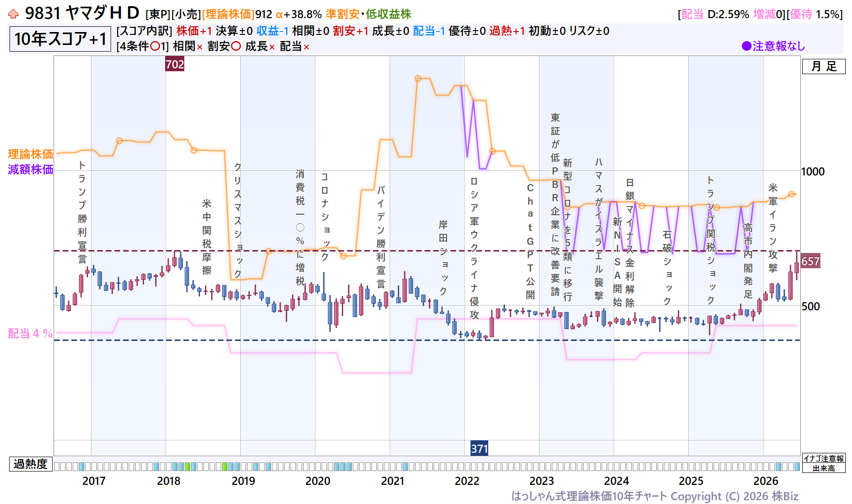The image size is (852, 504).
Task: Click the stock title 9831 ヤマダHD
Action: (x=82, y=13)
